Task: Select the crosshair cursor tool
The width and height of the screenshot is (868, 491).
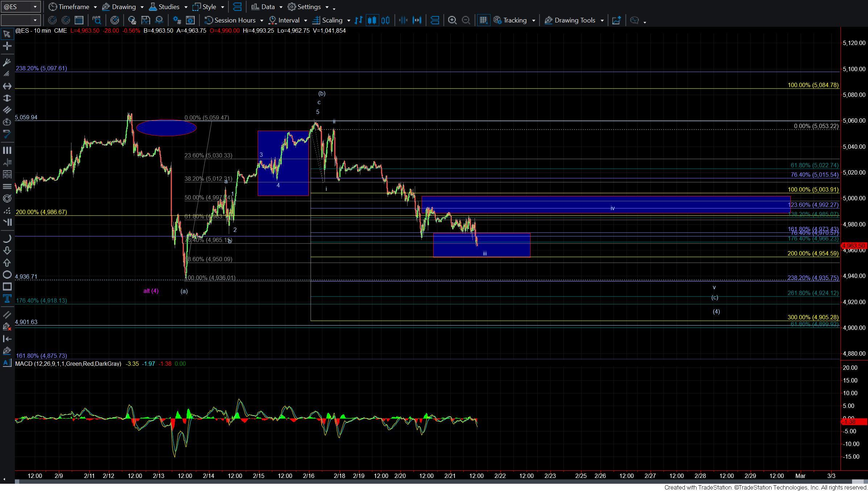Action: (x=7, y=46)
